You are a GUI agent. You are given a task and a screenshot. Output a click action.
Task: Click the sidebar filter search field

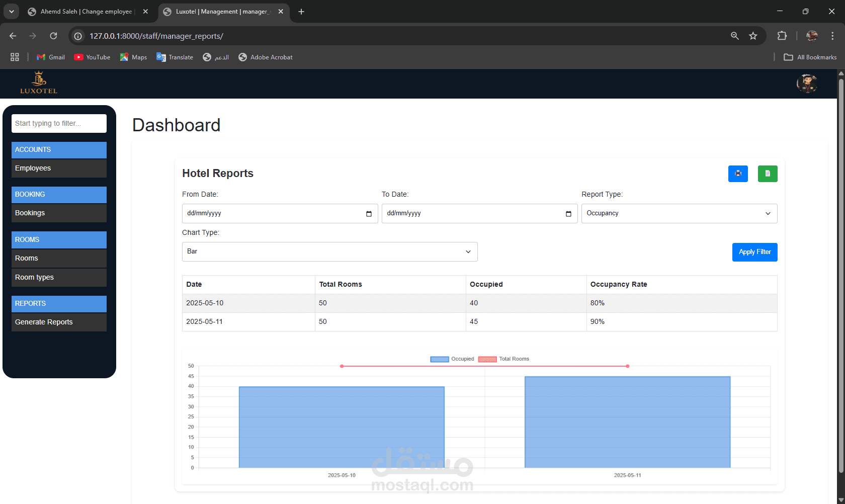pyautogui.click(x=59, y=123)
